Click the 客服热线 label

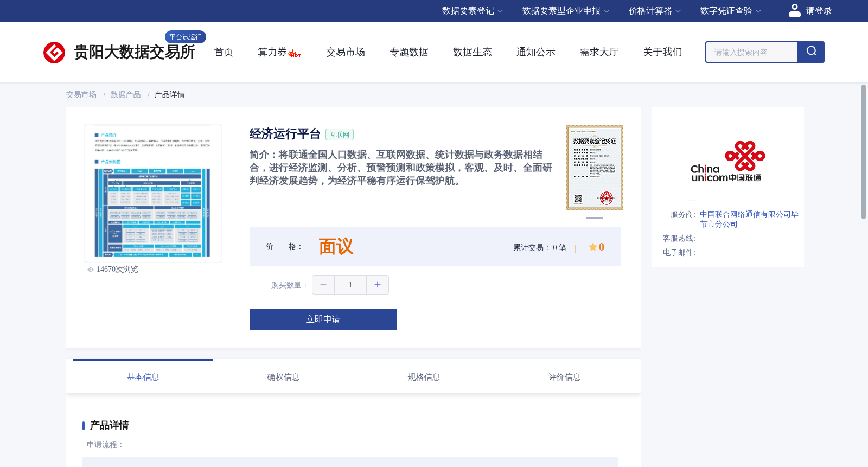click(679, 239)
